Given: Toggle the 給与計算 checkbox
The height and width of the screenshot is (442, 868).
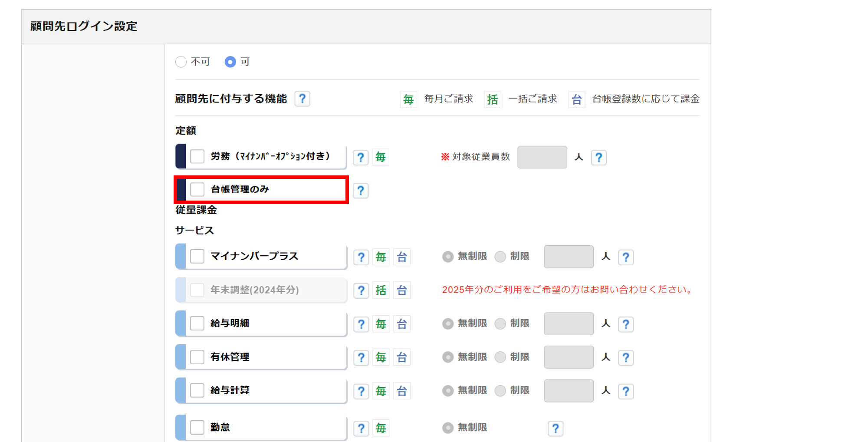Looking at the screenshot, I should [197, 390].
